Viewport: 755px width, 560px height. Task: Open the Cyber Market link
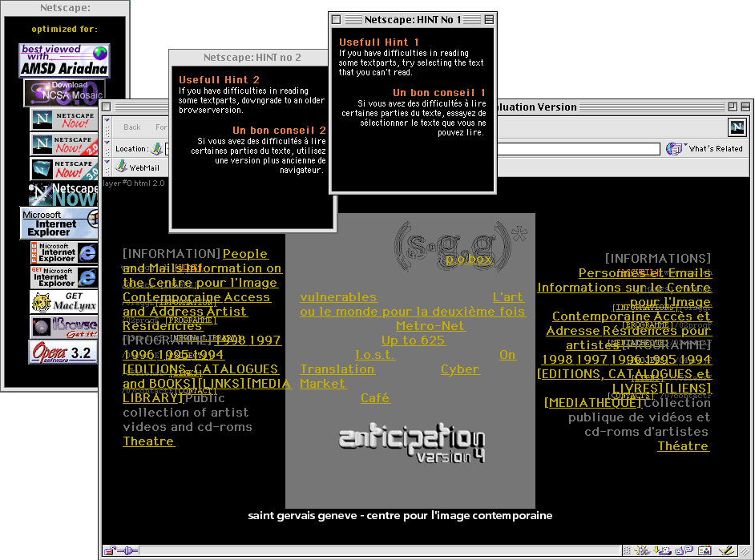point(460,369)
